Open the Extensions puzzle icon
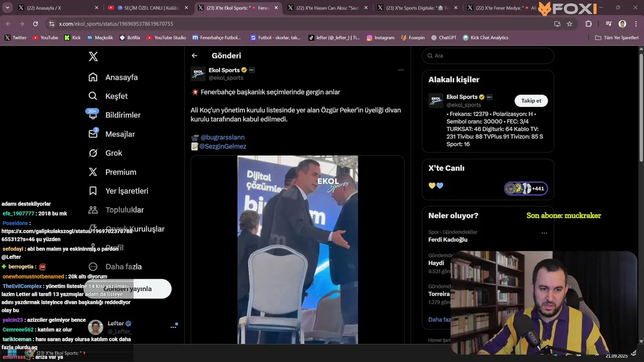 pos(589,24)
